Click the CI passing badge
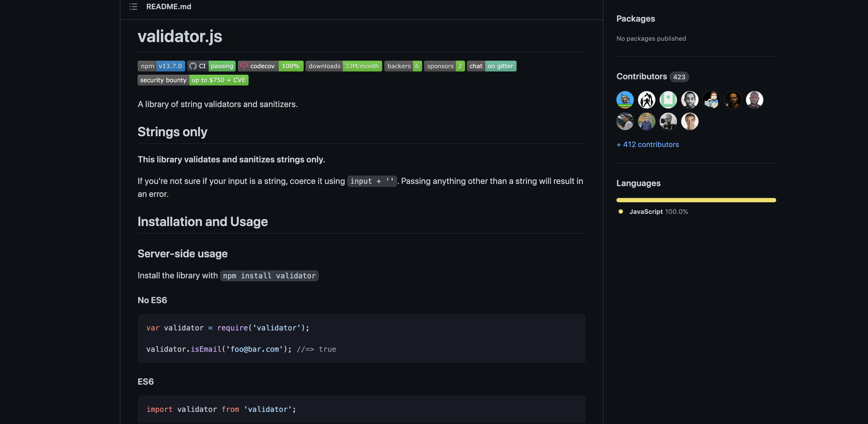The image size is (868, 424). pyautogui.click(x=211, y=66)
